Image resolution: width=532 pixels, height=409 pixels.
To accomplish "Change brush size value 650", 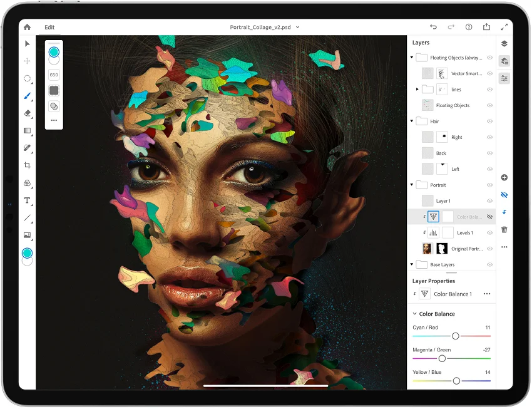I will click(x=54, y=75).
